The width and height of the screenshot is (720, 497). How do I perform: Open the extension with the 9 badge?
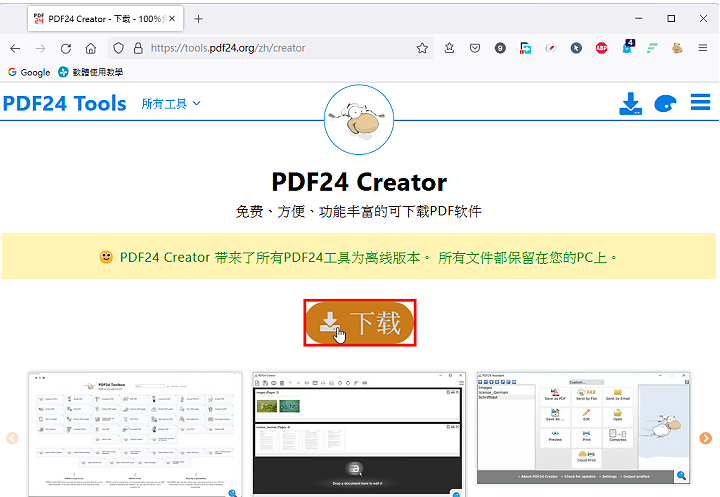500,48
